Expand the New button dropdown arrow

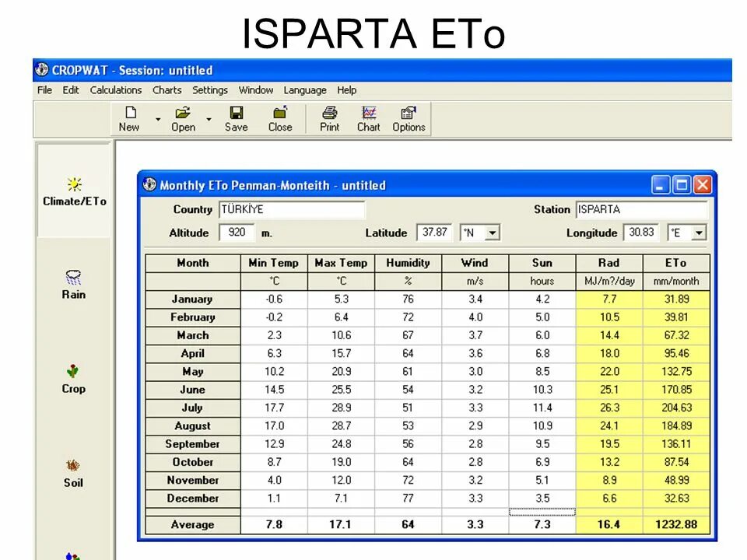pyautogui.click(x=158, y=118)
